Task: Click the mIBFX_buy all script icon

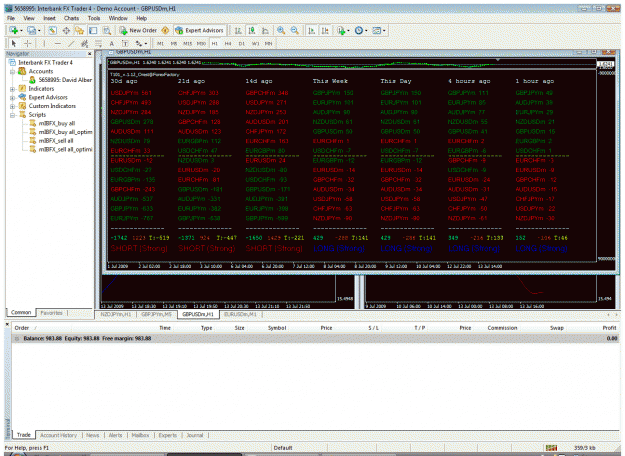Action: tap(33, 123)
